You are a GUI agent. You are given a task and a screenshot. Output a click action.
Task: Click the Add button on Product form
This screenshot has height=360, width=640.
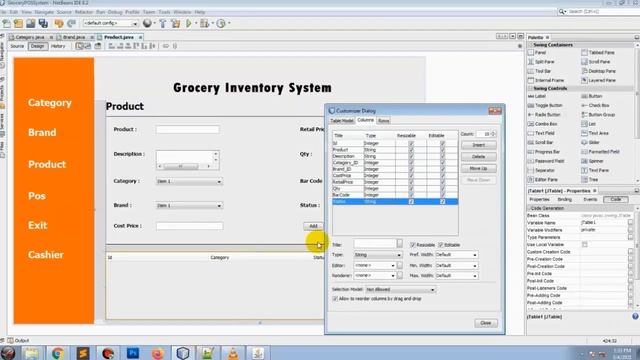click(313, 226)
